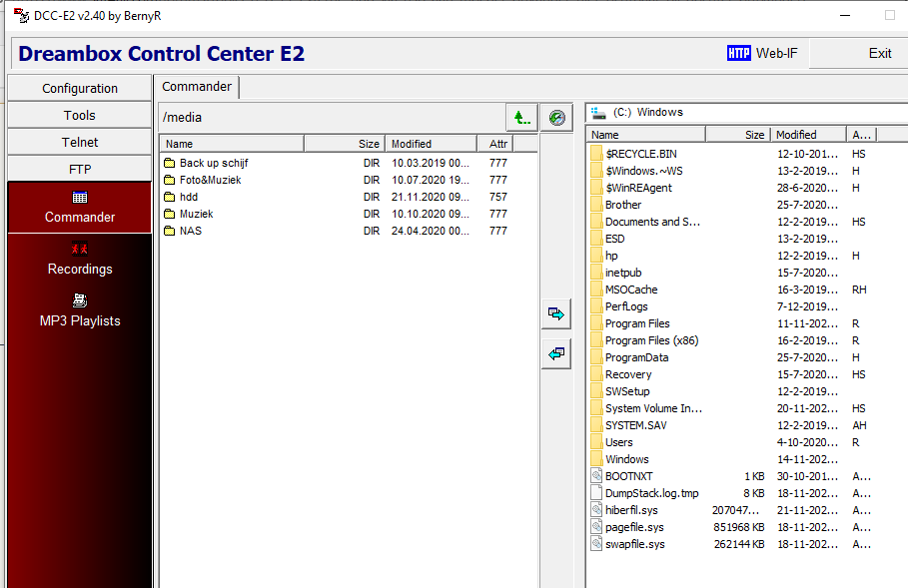Click the refresh button between panes
This screenshot has height=588, width=908.
(x=556, y=118)
